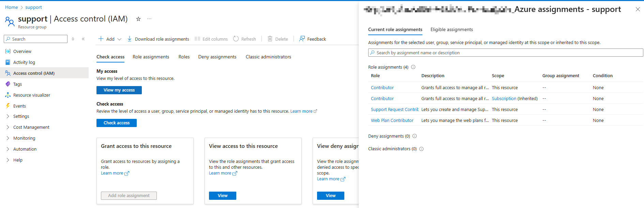Click the Feedback person icon
This screenshot has height=208, width=644.
[x=302, y=39]
